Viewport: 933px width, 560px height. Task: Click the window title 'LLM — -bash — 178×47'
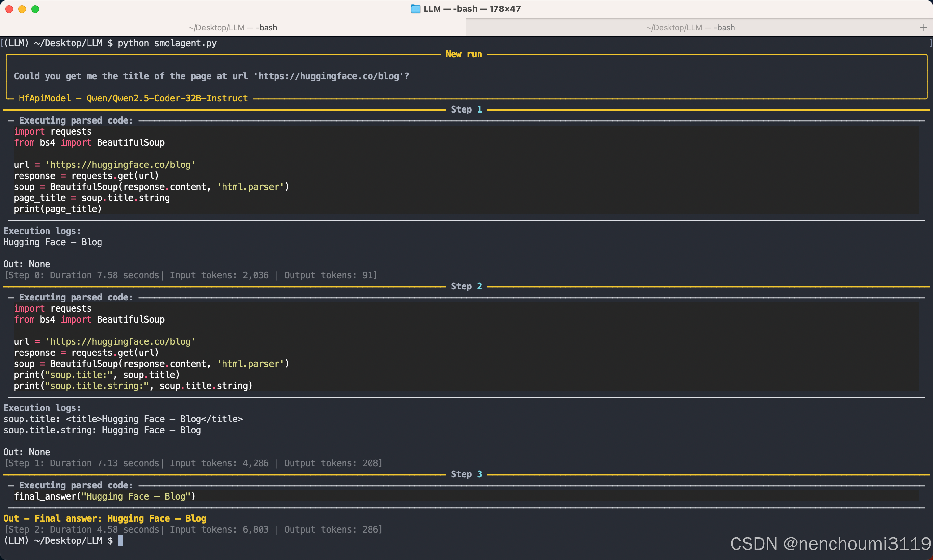click(472, 9)
